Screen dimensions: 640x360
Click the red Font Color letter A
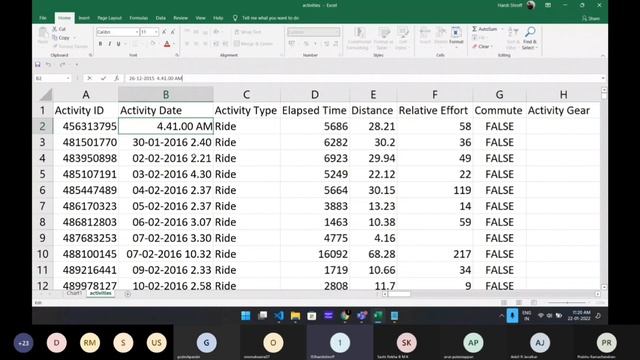[x=167, y=44]
